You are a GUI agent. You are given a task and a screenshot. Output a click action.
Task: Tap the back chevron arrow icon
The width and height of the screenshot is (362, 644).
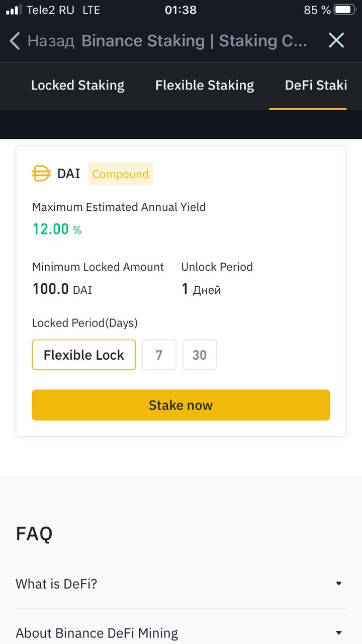pos(15,41)
